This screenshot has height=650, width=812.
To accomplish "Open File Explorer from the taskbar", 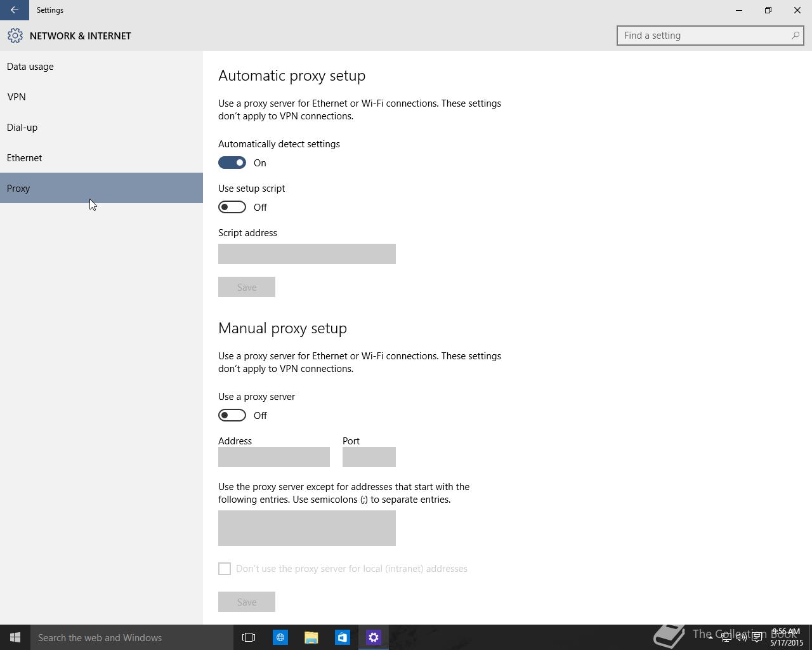I will tap(311, 637).
